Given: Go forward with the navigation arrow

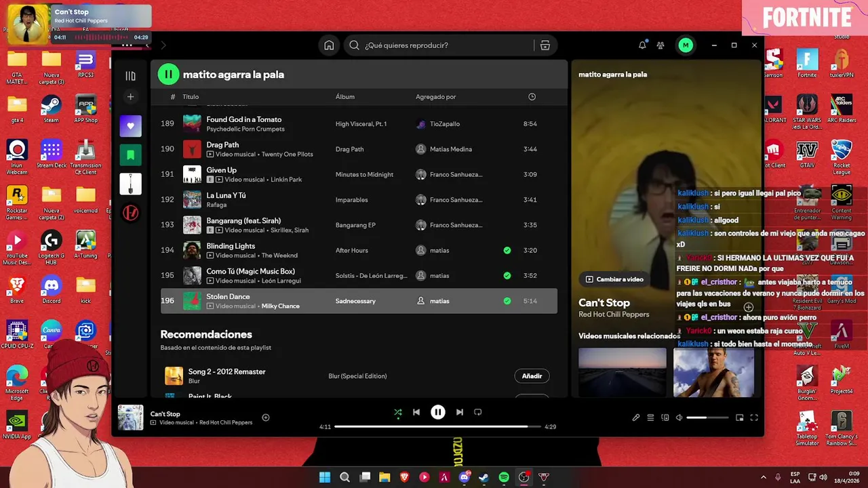Looking at the screenshot, I should (163, 45).
